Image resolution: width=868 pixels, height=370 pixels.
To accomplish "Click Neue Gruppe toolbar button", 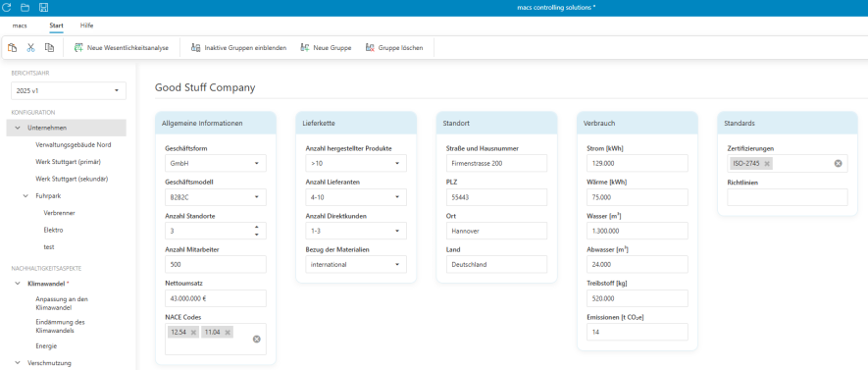I will tap(326, 48).
